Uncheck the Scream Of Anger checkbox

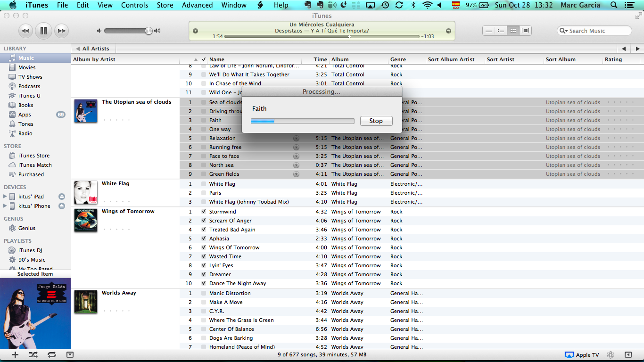pyautogui.click(x=204, y=221)
